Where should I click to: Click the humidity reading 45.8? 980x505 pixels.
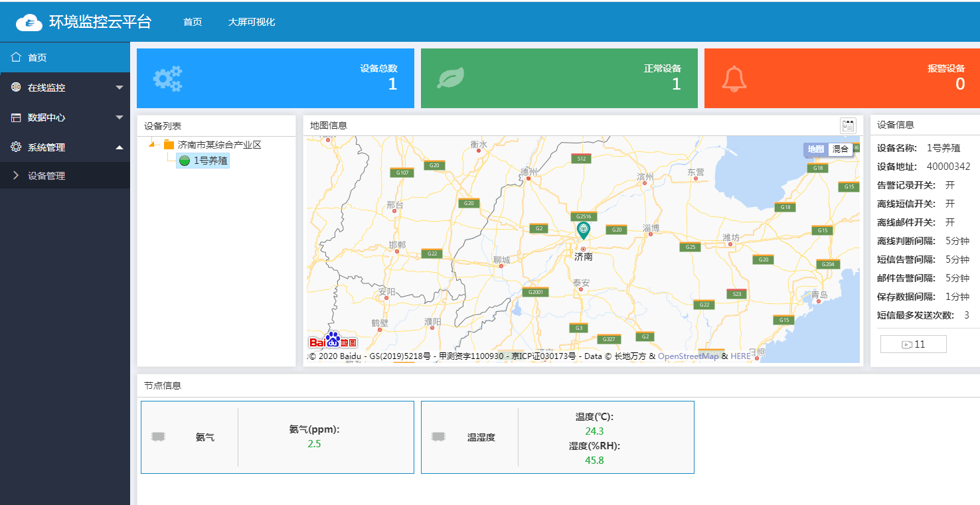pos(594,460)
